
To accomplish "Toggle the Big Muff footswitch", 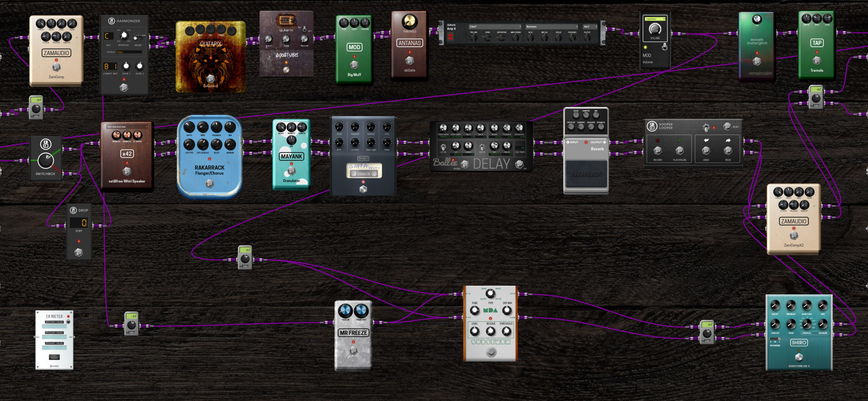I will 354,65.
